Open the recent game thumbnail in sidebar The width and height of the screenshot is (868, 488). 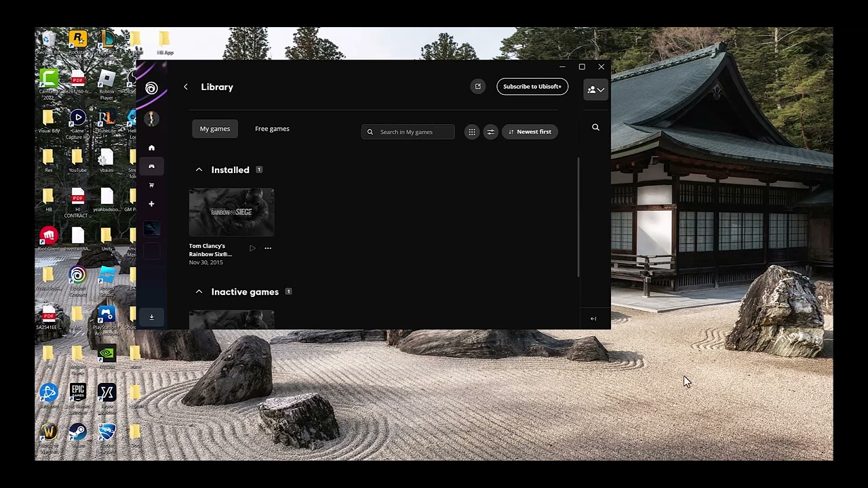pyautogui.click(x=151, y=228)
